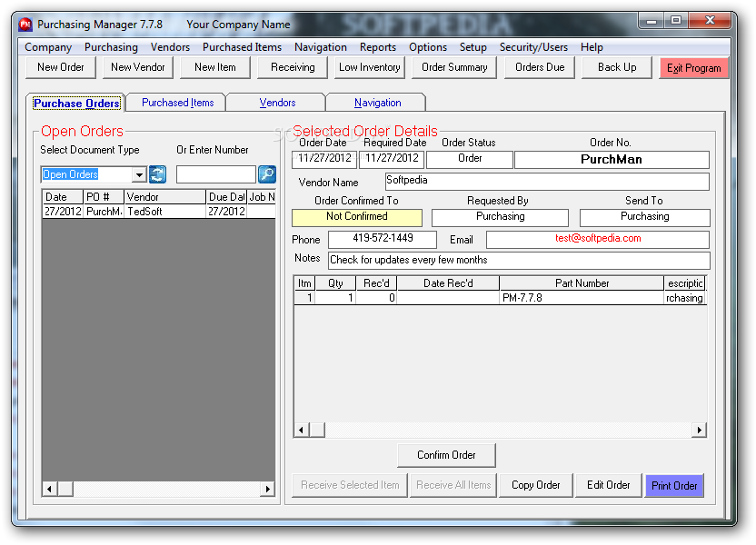Switch to the Vendors tab
This screenshot has height=545, width=756.
tap(277, 103)
